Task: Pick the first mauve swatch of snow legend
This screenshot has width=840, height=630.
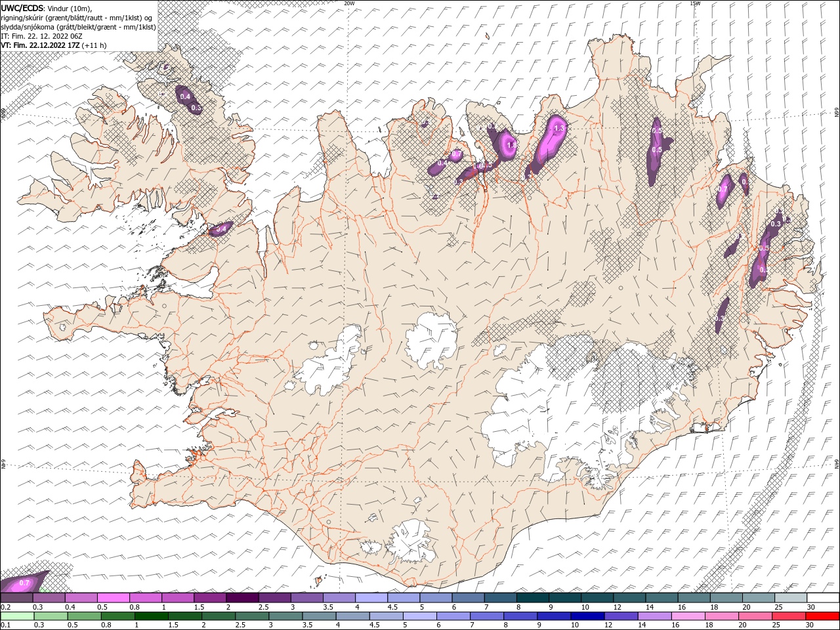Action: 17,598
